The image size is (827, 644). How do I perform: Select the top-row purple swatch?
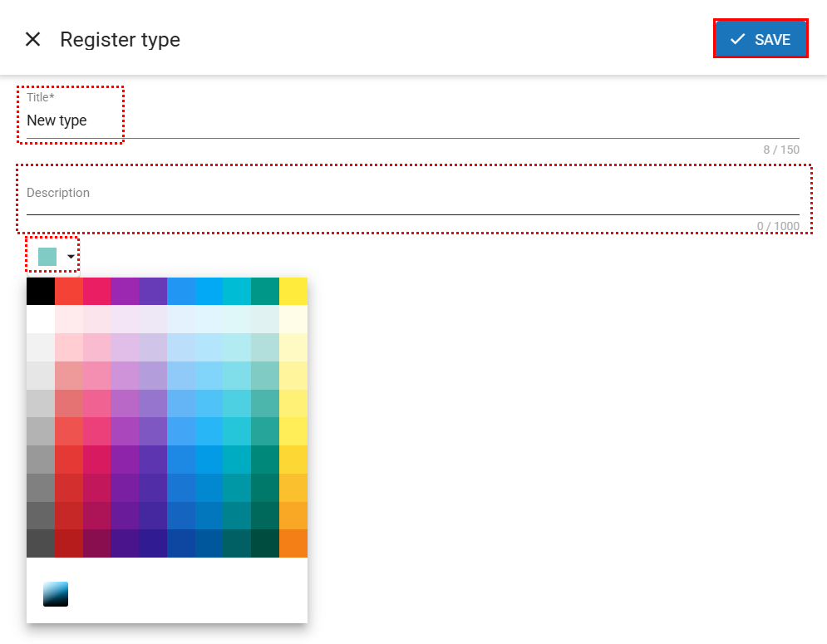(125, 292)
